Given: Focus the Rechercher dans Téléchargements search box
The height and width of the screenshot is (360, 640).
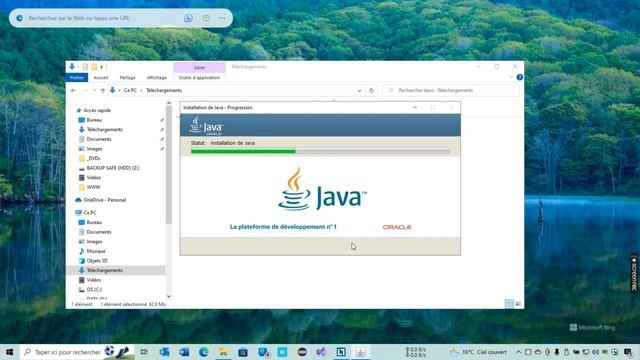Looking at the screenshot, I should [x=451, y=90].
